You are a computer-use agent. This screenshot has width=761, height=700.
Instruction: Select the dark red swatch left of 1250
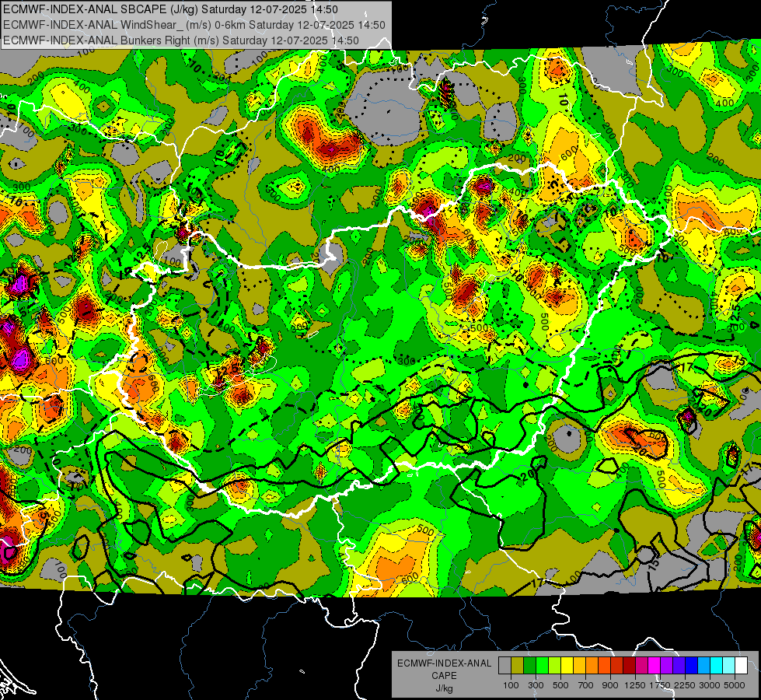click(629, 666)
